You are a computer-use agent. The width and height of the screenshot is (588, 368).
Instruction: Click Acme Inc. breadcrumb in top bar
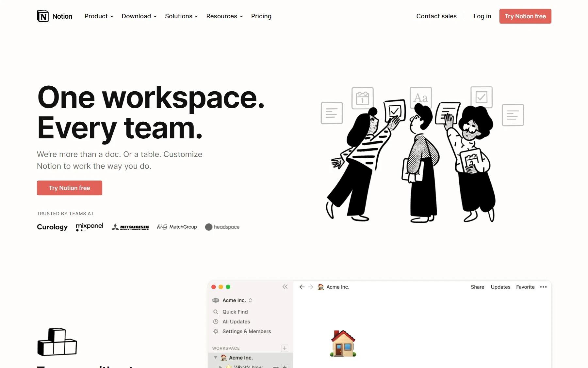(x=334, y=287)
